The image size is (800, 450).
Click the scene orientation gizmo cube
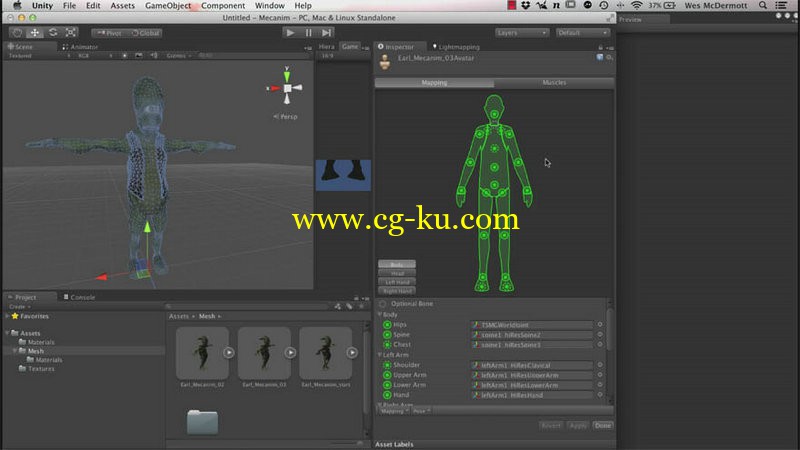287,88
